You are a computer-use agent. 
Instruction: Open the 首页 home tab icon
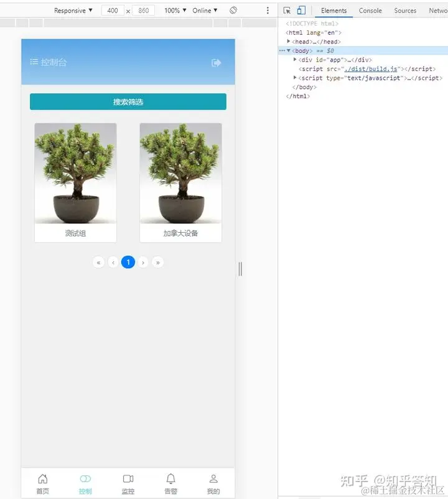pyautogui.click(x=43, y=478)
